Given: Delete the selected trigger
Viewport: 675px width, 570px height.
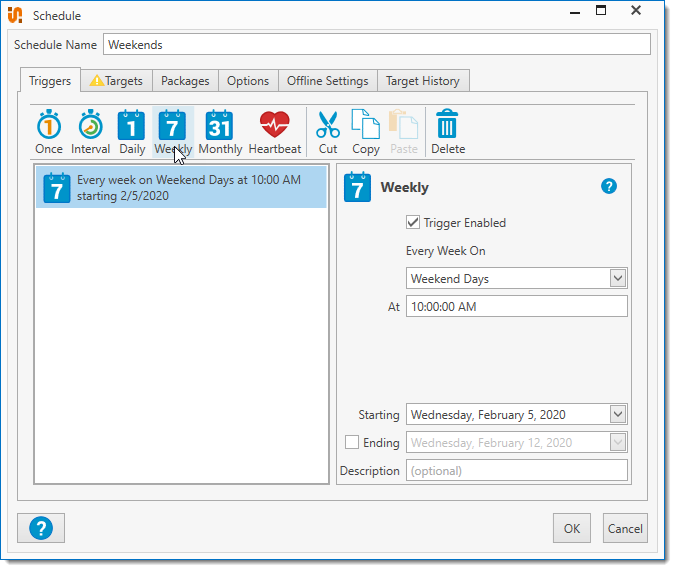Looking at the screenshot, I should [448, 133].
